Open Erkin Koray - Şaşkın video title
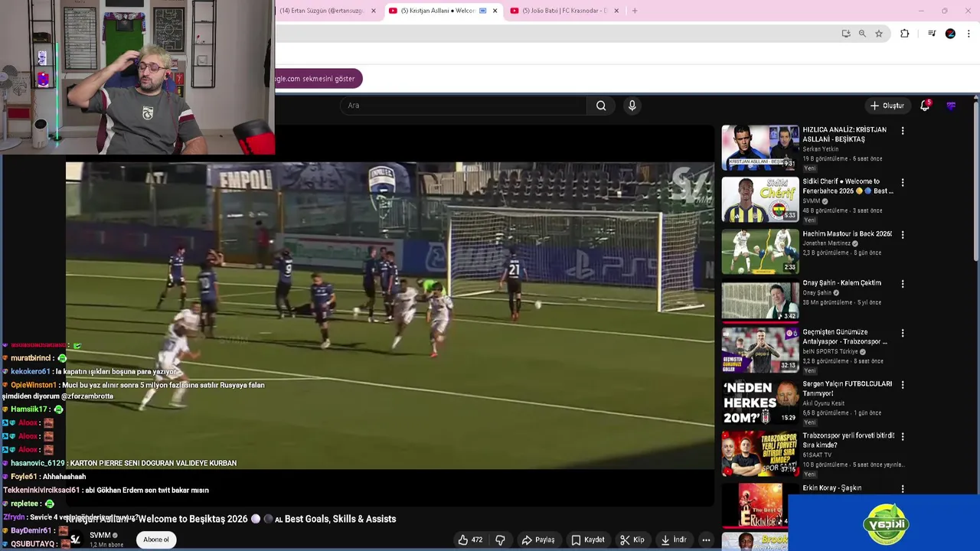980x551 pixels. click(x=831, y=488)
